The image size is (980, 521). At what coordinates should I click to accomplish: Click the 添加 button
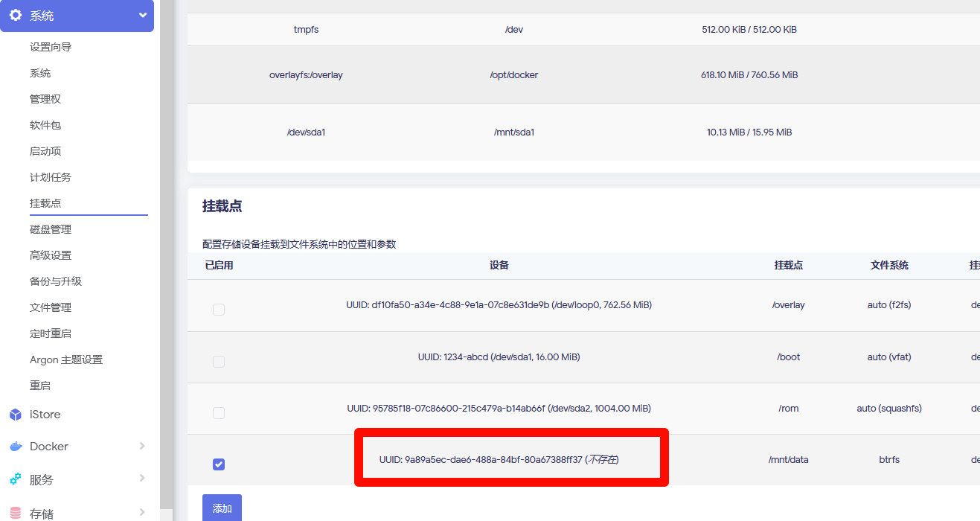tap(222, 508)
